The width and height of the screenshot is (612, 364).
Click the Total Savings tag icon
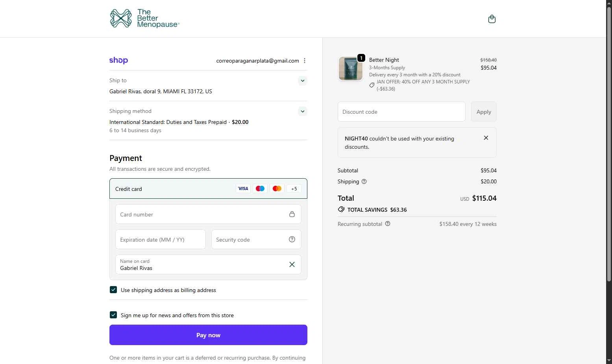(x=341, y=209)
